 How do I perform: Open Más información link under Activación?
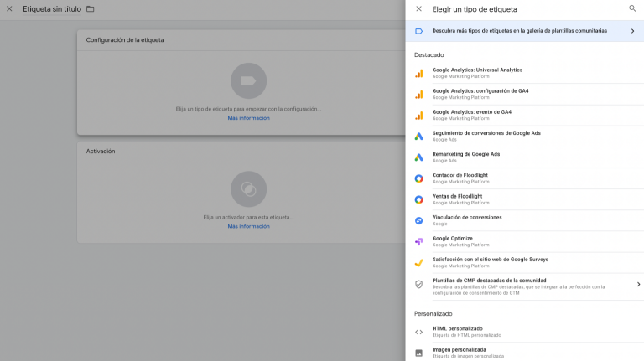[x=248, y=226]
